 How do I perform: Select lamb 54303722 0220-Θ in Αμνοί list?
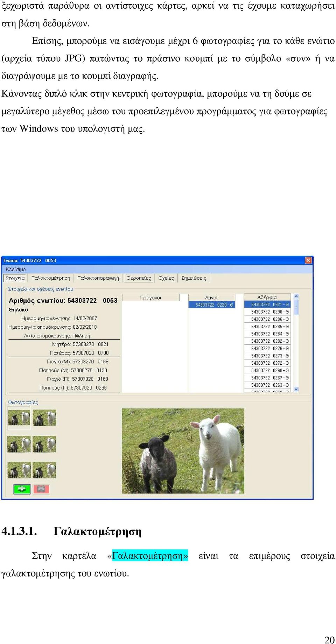tap(212, 305)
